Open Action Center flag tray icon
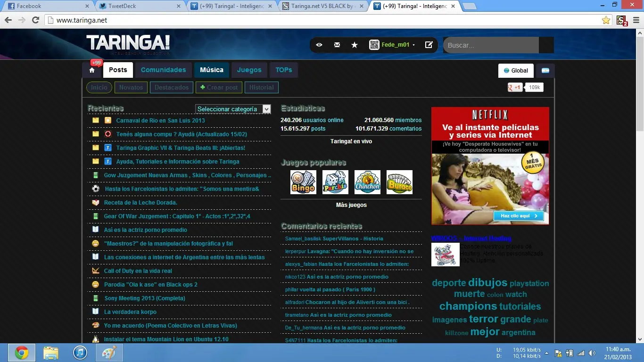Image resolution: width=644 pixels, height=362 pixels. coord(558,353)
